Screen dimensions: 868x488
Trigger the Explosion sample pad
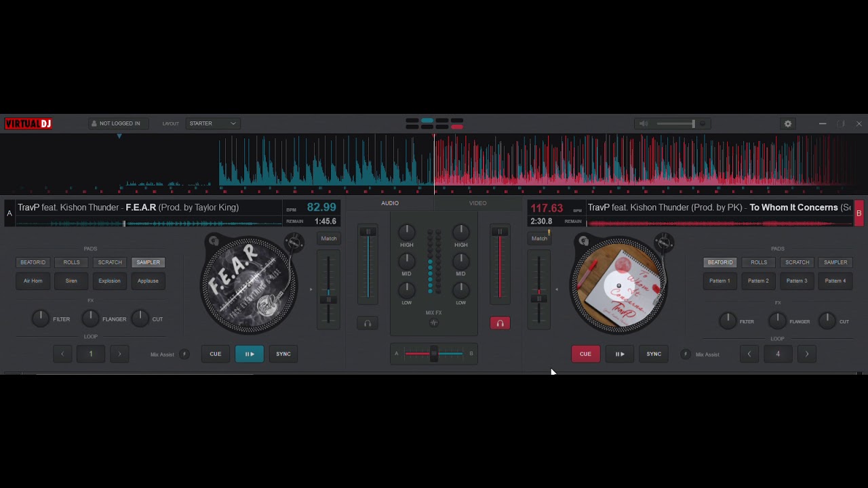pos(110,281)
